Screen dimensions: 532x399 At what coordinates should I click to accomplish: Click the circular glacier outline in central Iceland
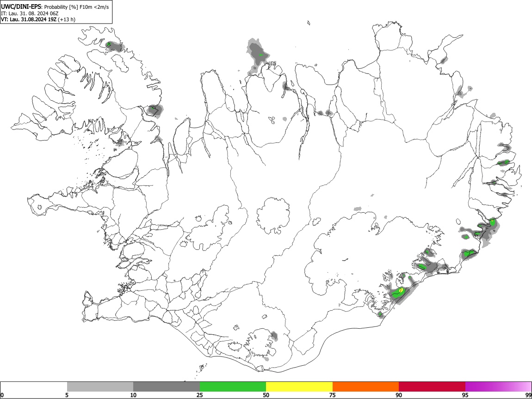click(273, 216)
